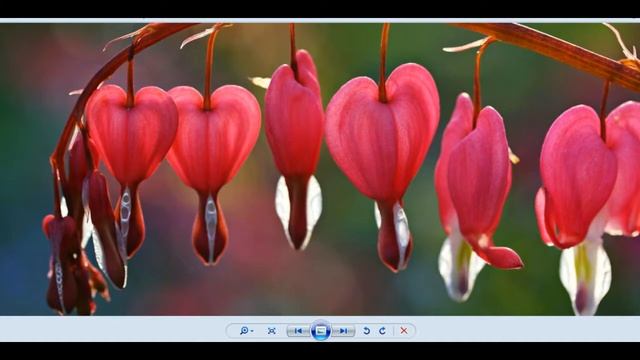Viewport: 640px width, 360px height.
Task: Click the bleeding heart flower photo
Action: pyautogui.click(x=320, y=169)
